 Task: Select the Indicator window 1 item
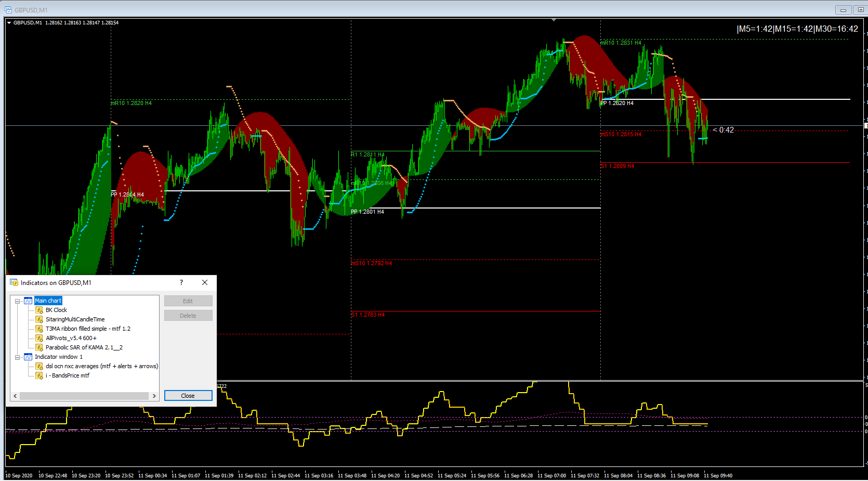coord(59,357)
